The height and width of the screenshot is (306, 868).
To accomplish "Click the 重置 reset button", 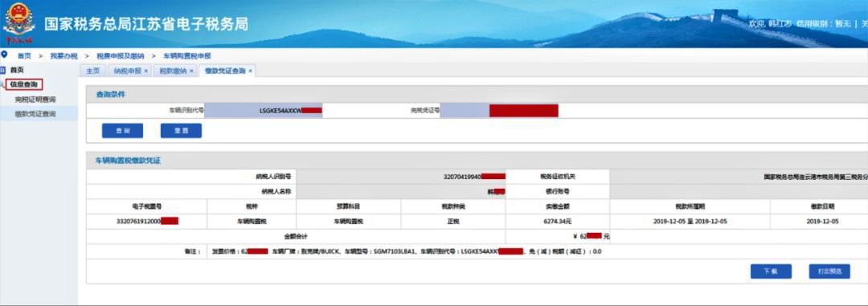I will pyautogui.click(x=181, y=131).
